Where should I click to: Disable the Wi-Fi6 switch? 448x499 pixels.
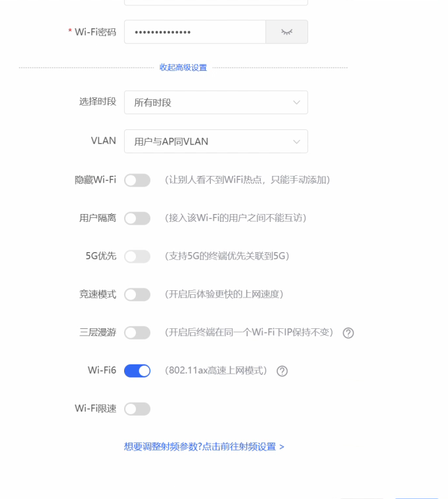(137, 371)
